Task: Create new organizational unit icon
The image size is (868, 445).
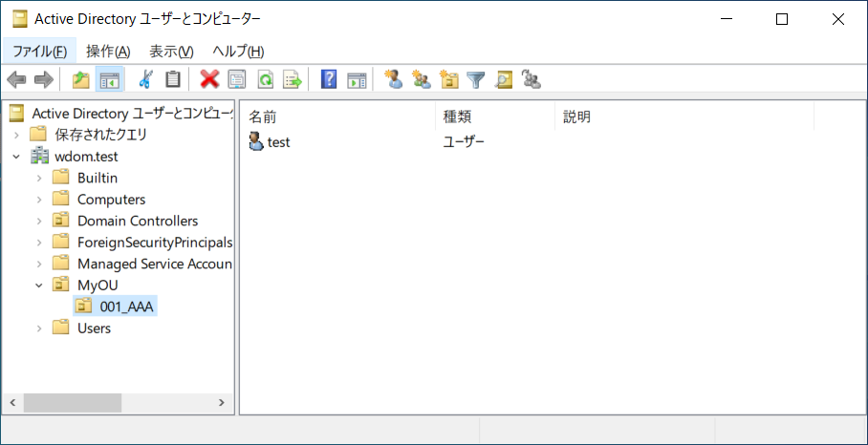Action: (449, 79)
